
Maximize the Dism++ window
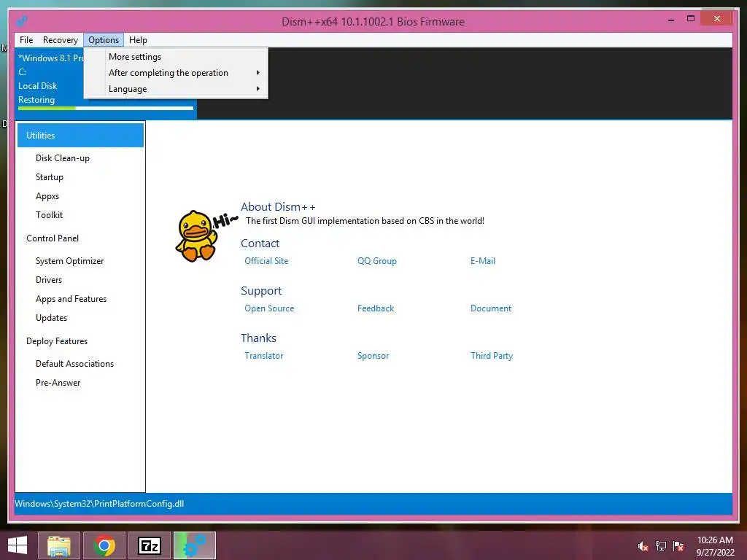point(691,19)
